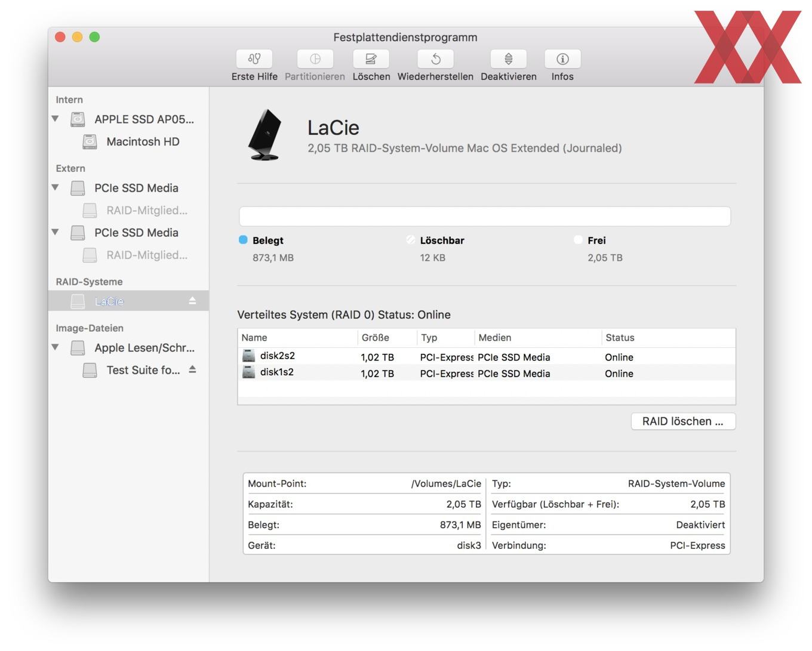This screenshot has width=812, height=651.
Task: Click the APPLE SSD drive icon
Action: tap(78, 119)
